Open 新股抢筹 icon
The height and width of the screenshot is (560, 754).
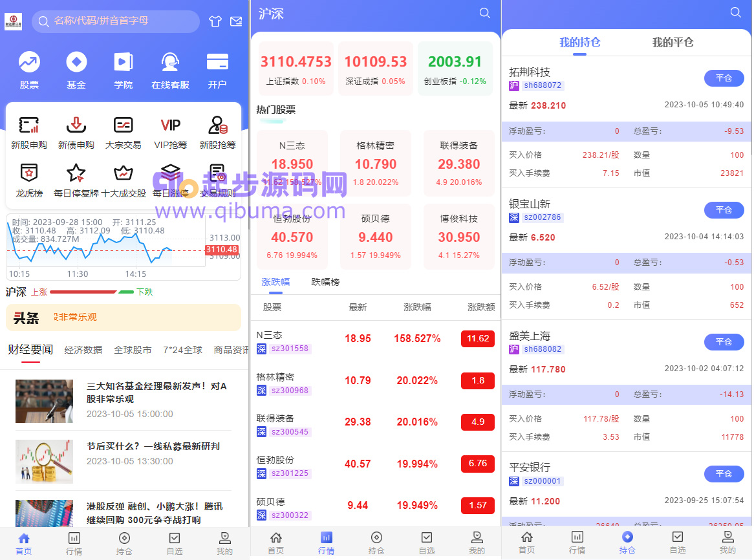[x=217, y=125]
